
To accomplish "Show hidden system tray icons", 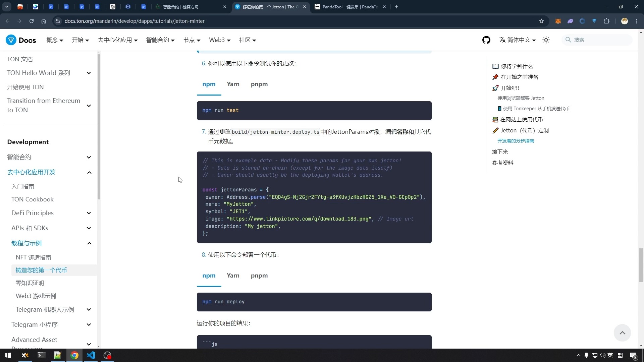I will pyautogui.click(x=578, y=355).
